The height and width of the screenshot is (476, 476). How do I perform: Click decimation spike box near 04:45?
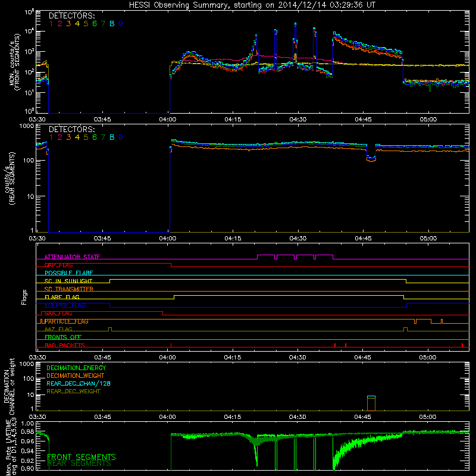(371, 403)
